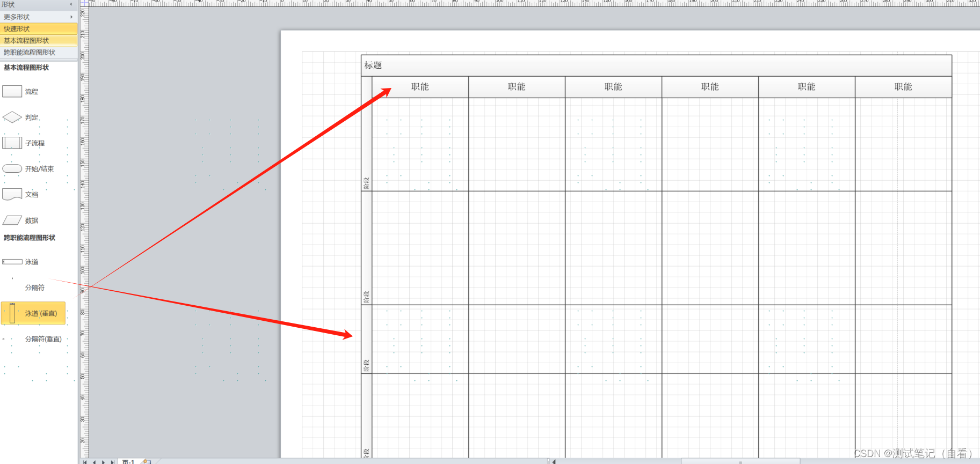The image size is (980, 464).
Task: Click the horizontal scrollbar left arrow
Action: pos(554,461)
